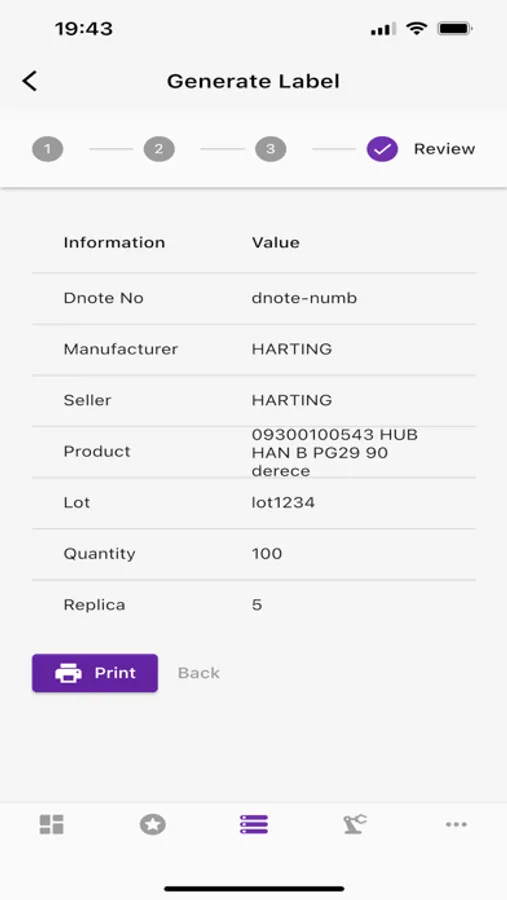
Task: Tap the Replica value 5
Action: click(x=257, y=604)
